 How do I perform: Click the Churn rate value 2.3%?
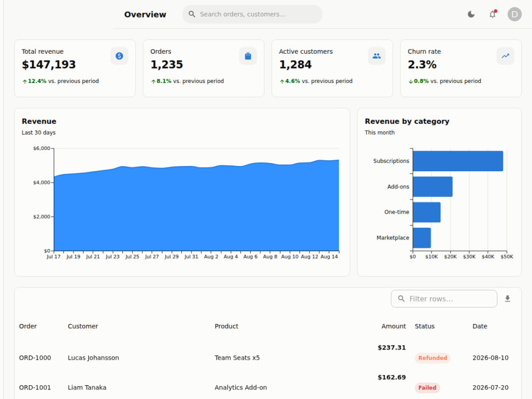(422, 64)
